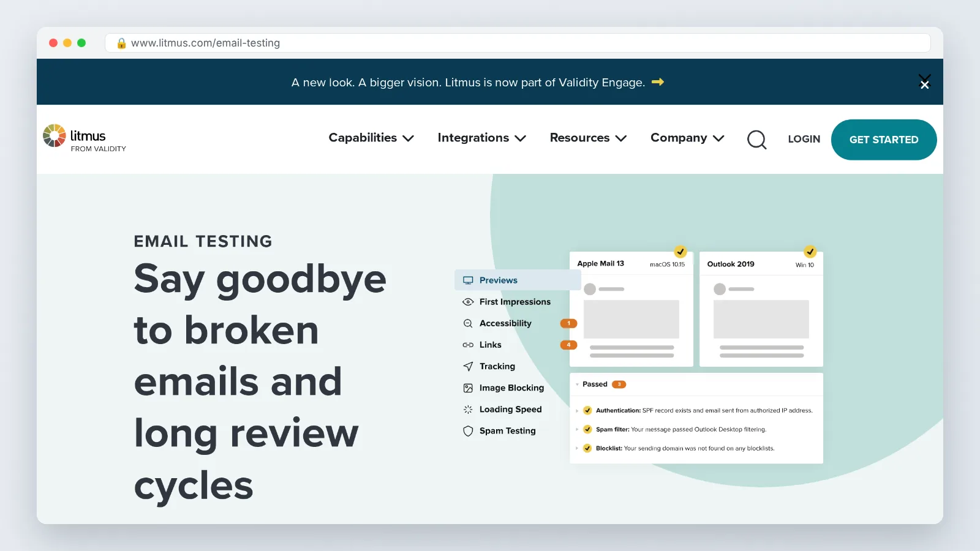Dismiss the announcement banner with the X
The image size is (980, 551).
tap(924, 82)
